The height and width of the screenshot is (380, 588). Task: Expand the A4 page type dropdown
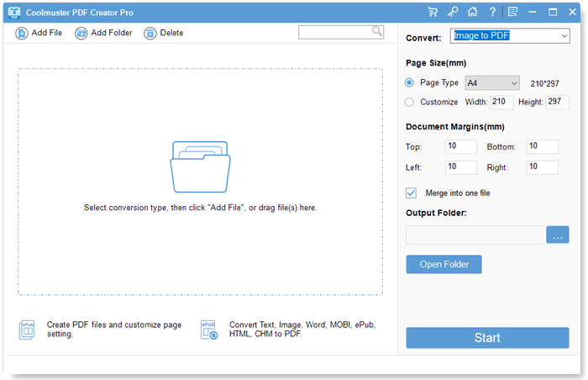click(x=492, y=83)
